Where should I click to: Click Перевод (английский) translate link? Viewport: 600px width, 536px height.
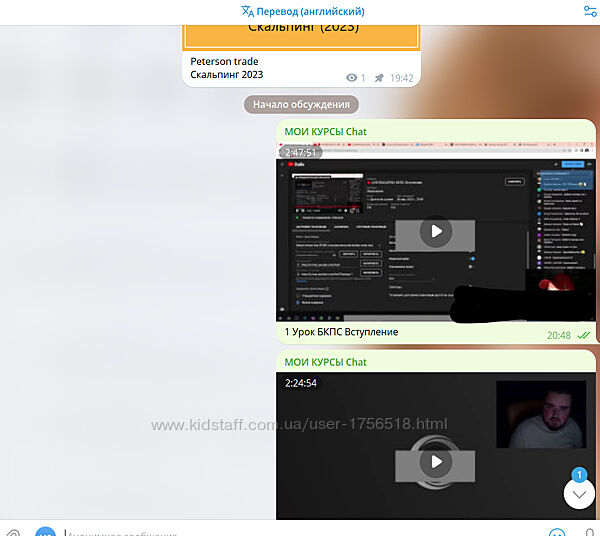click(310, 11)
